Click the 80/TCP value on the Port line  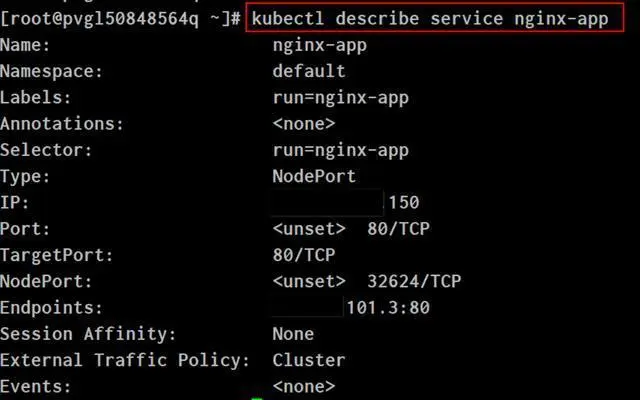coord(398,229)
